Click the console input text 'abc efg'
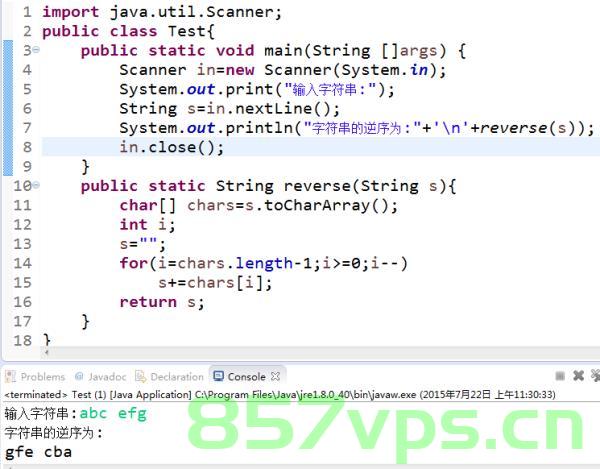 point(113,414)
